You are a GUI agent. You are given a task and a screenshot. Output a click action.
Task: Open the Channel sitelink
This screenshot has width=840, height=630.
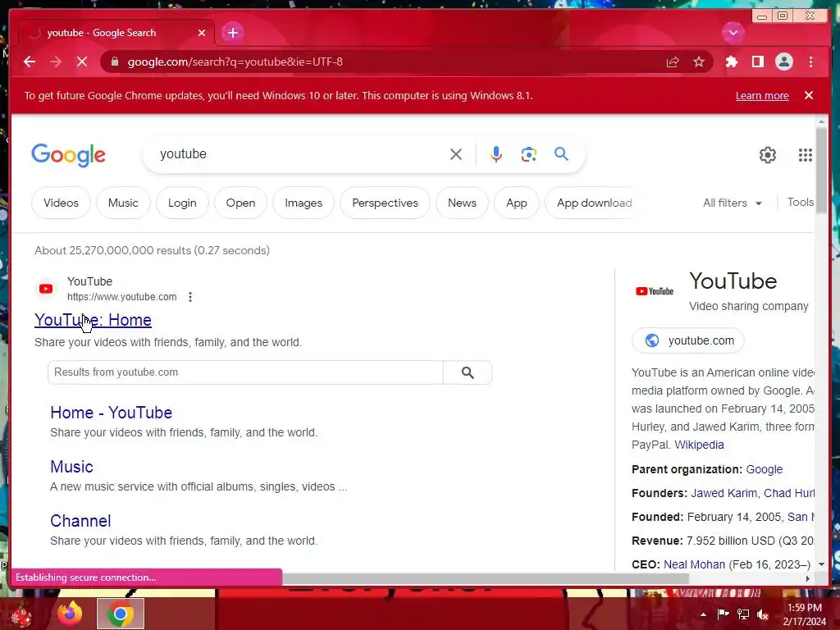click(x=80, y=521)
